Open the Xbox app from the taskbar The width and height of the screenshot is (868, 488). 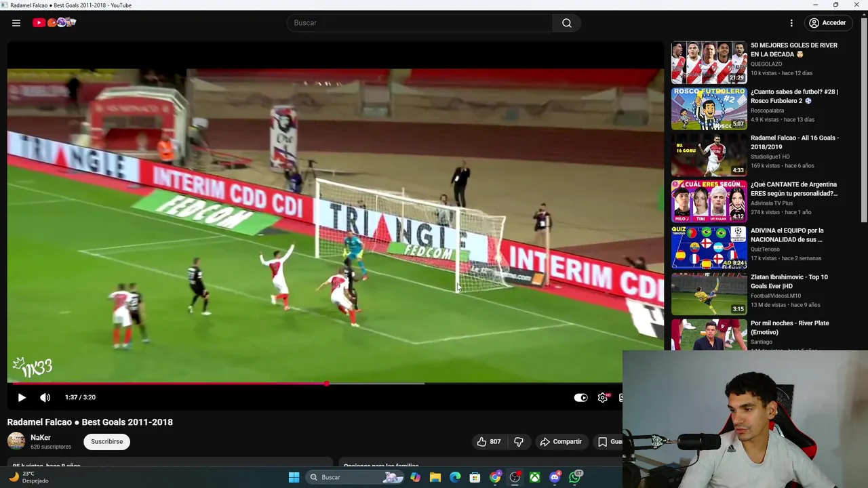[x=535, y=478]
